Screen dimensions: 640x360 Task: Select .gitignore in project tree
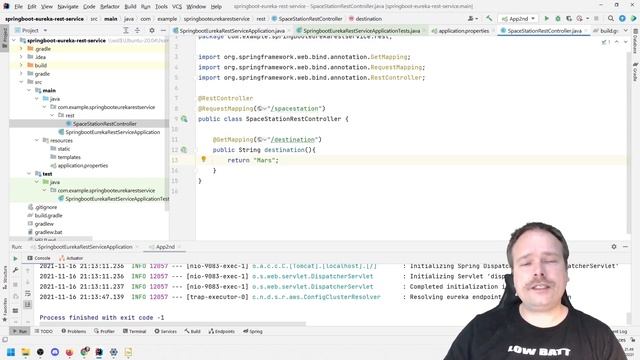click(x=46, y=207)
